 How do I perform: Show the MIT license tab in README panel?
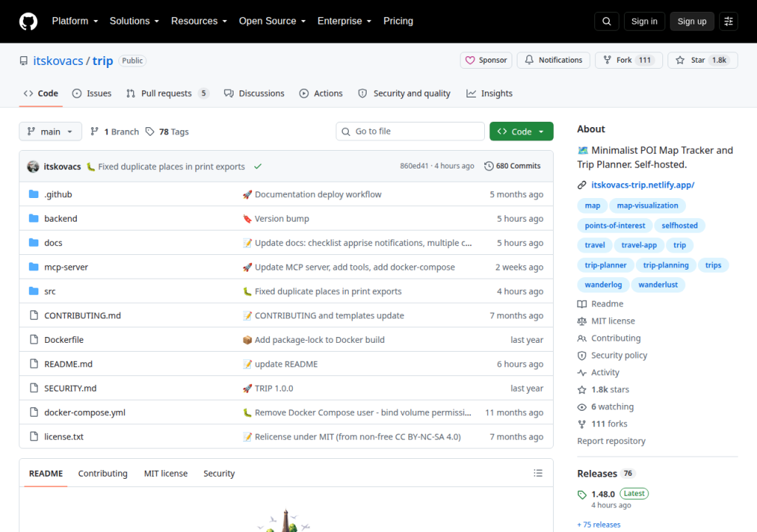166,474
